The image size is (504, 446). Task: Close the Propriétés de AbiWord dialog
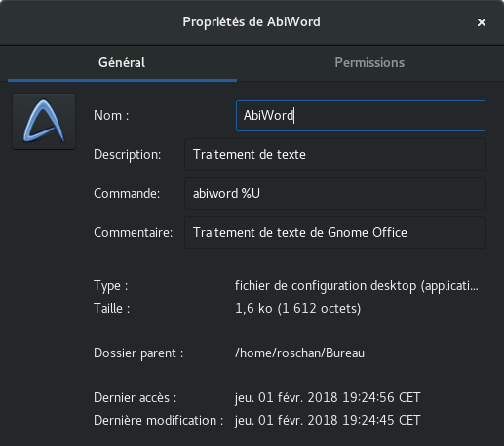[482, 22]
